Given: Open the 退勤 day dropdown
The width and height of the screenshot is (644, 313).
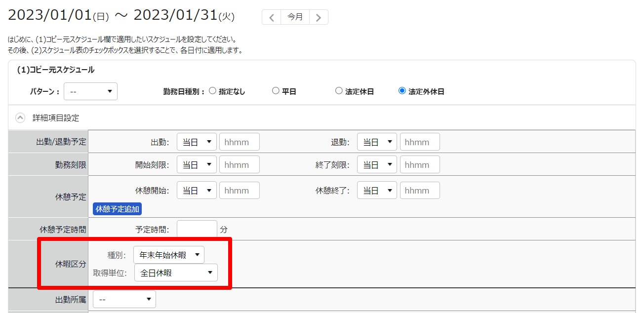Looking at the screenshot, I should tap(377, 142).
